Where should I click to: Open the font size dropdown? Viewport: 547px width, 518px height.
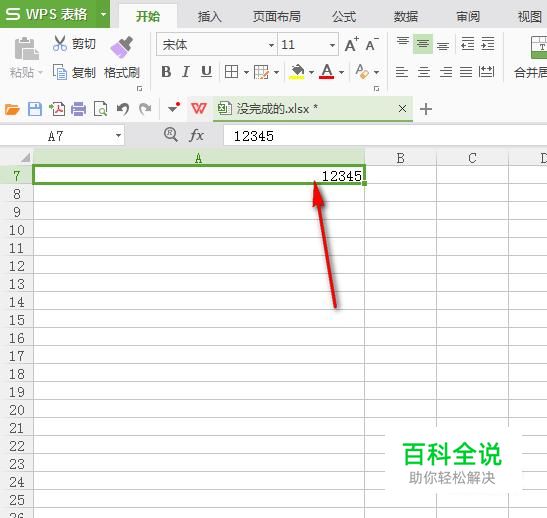(332, 45)
